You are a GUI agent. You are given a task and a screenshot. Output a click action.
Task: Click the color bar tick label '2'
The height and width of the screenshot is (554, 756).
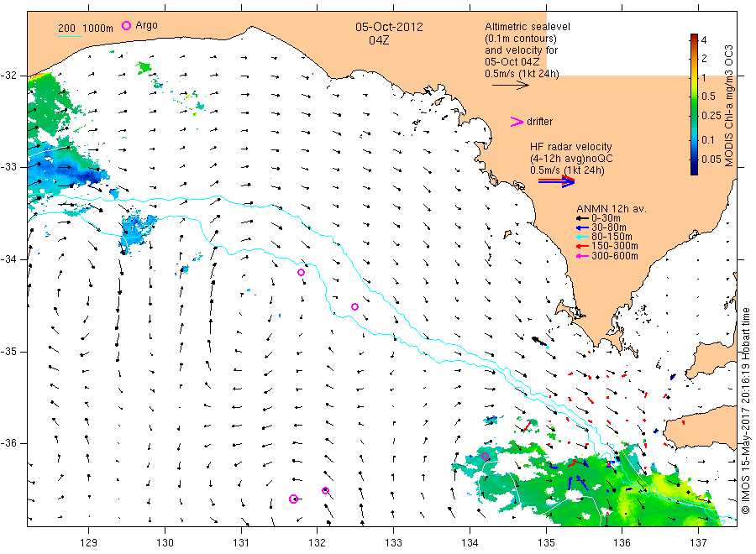click(x=704, y=59)
